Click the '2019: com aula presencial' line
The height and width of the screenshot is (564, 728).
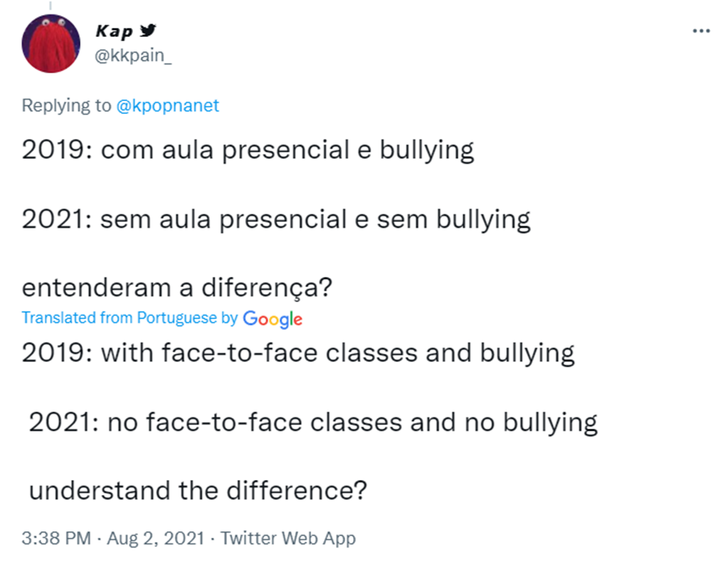(248, 150)
